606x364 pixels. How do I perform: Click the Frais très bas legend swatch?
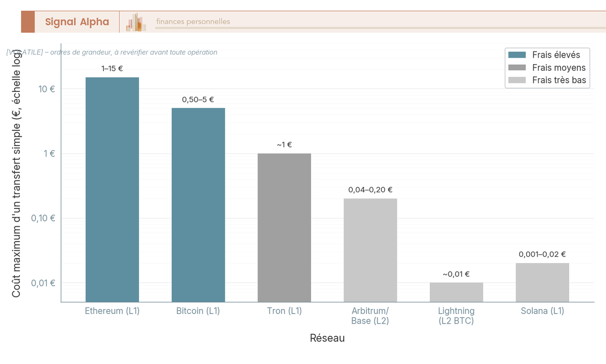517,80
